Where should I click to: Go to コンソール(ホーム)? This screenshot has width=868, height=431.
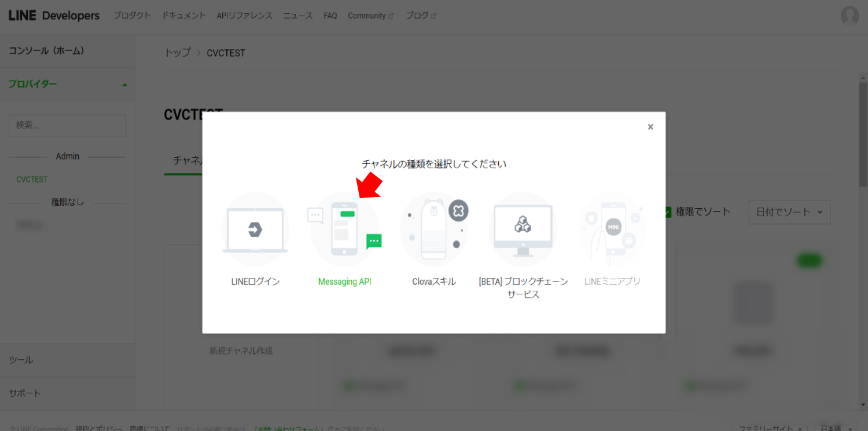pos(68,51)
